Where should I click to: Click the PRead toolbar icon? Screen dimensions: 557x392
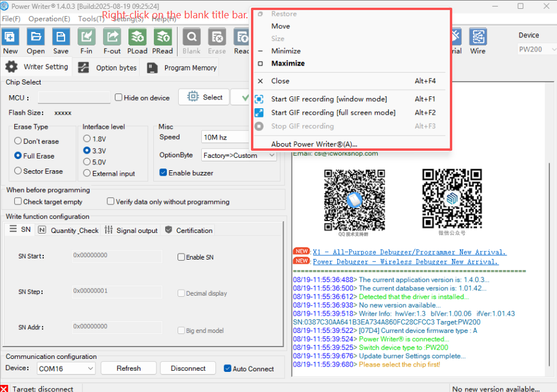coord(162,37)
